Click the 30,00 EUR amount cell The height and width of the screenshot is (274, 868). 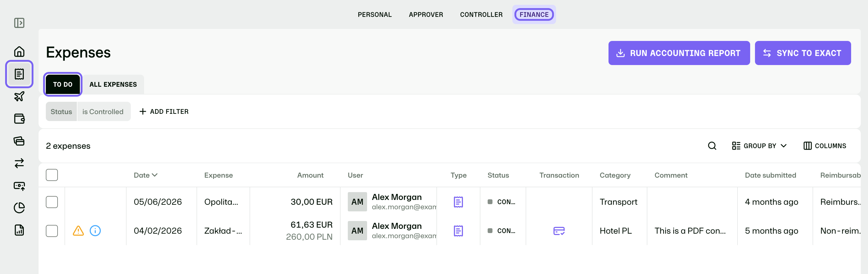(311, 202)
